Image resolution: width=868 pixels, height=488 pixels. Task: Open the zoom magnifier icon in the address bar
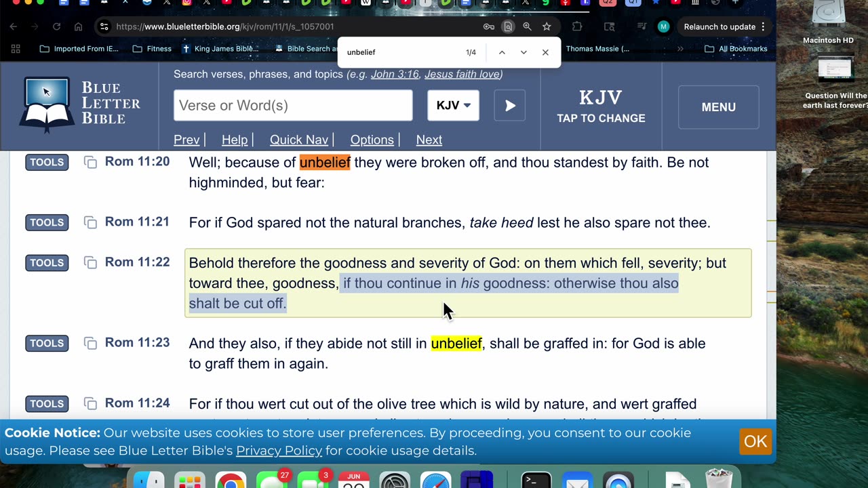pyautogui.click(x=527, y=26)
